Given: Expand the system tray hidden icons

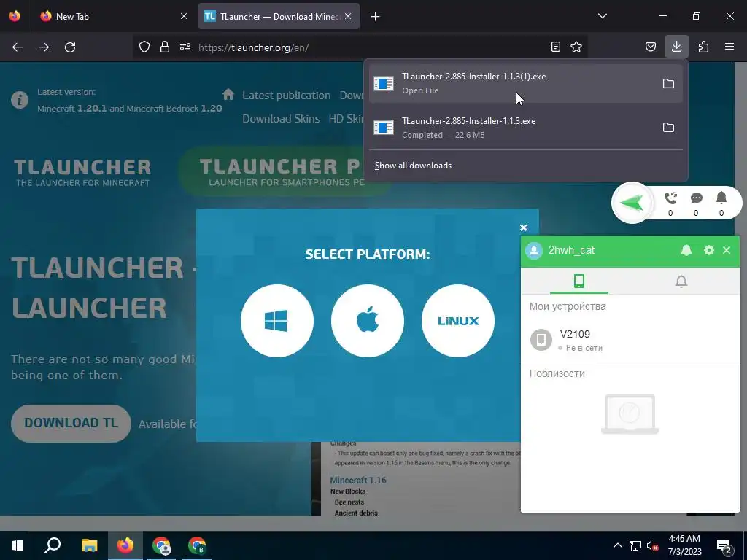Looking at the screenshot, I should (617, 545).
